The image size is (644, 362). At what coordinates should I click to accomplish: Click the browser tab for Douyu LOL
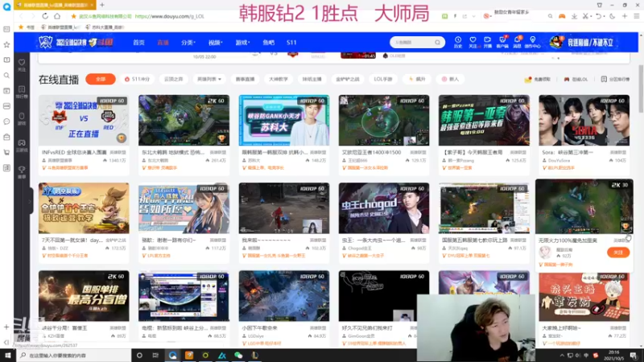point(55,5)
